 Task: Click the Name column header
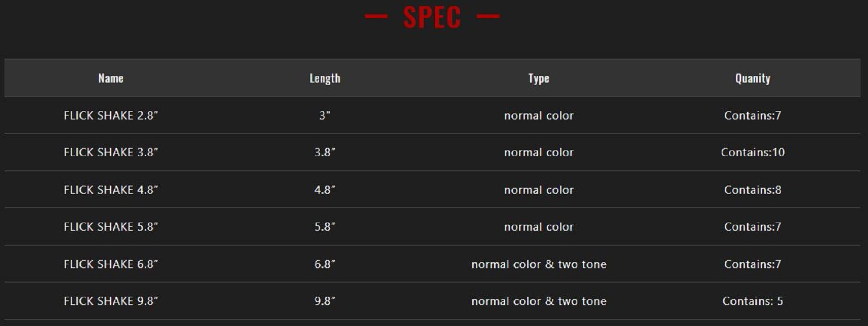[111, 78]
